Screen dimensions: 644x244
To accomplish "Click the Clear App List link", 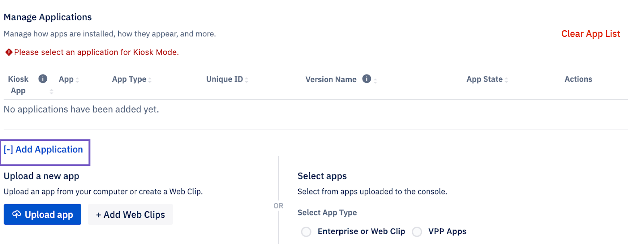I will point(590,34).
